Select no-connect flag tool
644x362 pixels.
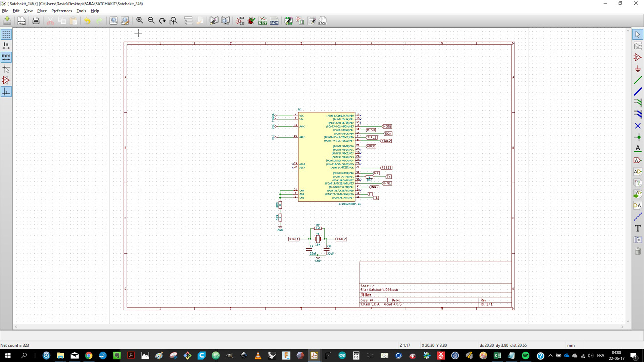click(x=638, y=126)
